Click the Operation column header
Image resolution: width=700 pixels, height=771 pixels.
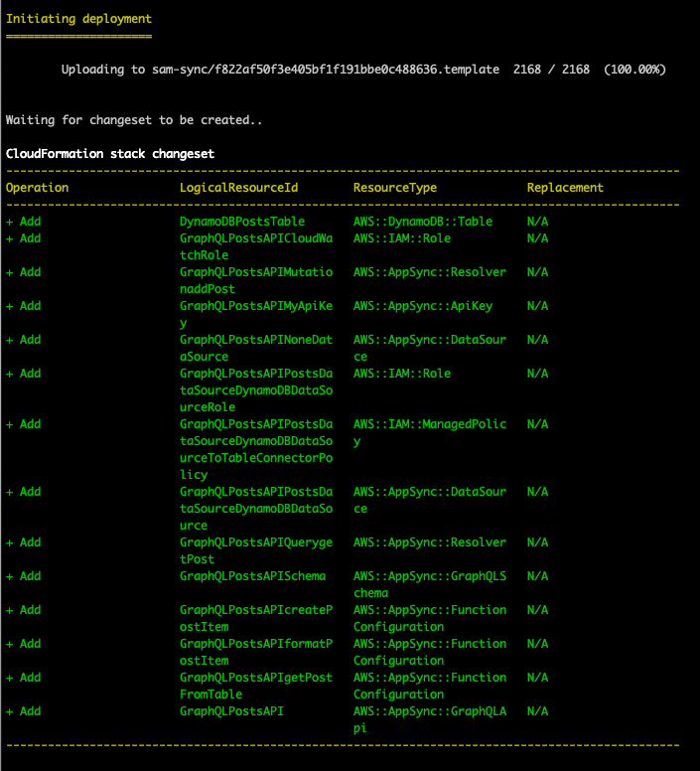coord(38,188)
